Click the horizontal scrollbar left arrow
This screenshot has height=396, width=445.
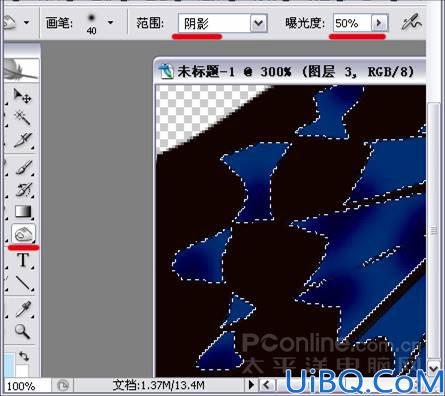pyautogui.click(x=266, y=385)
